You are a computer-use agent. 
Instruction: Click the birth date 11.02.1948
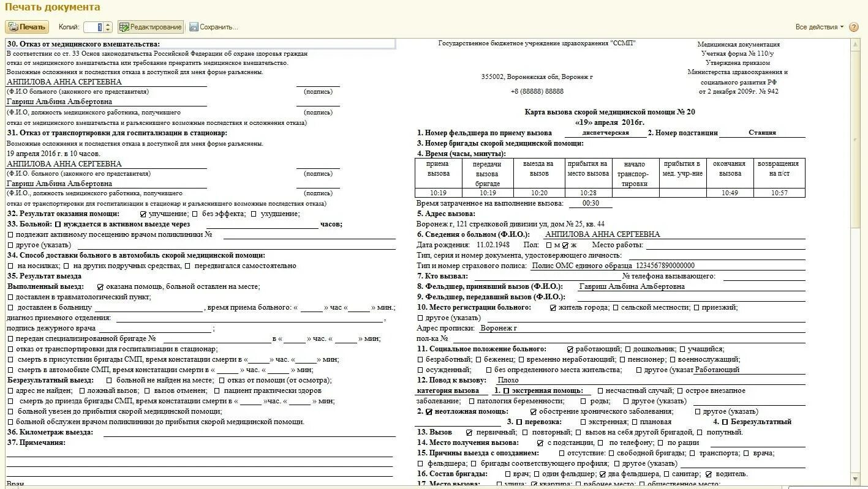coord(494,245)
